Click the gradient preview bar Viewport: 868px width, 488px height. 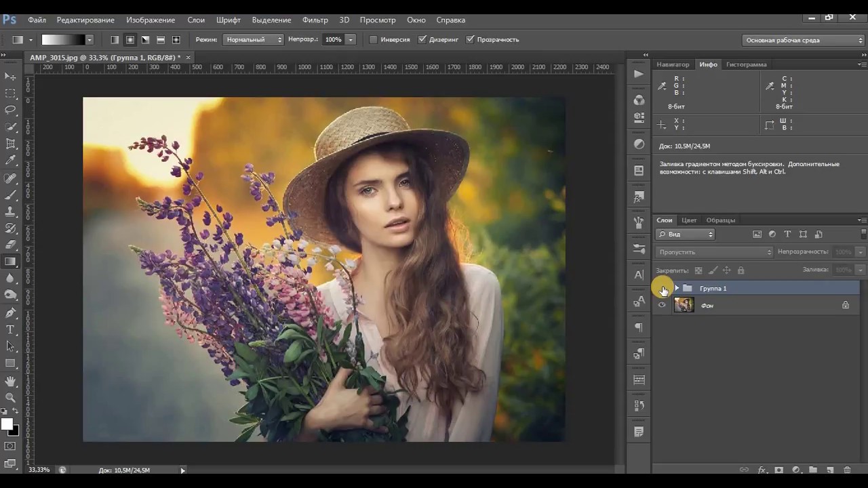(x=63, y=40)
